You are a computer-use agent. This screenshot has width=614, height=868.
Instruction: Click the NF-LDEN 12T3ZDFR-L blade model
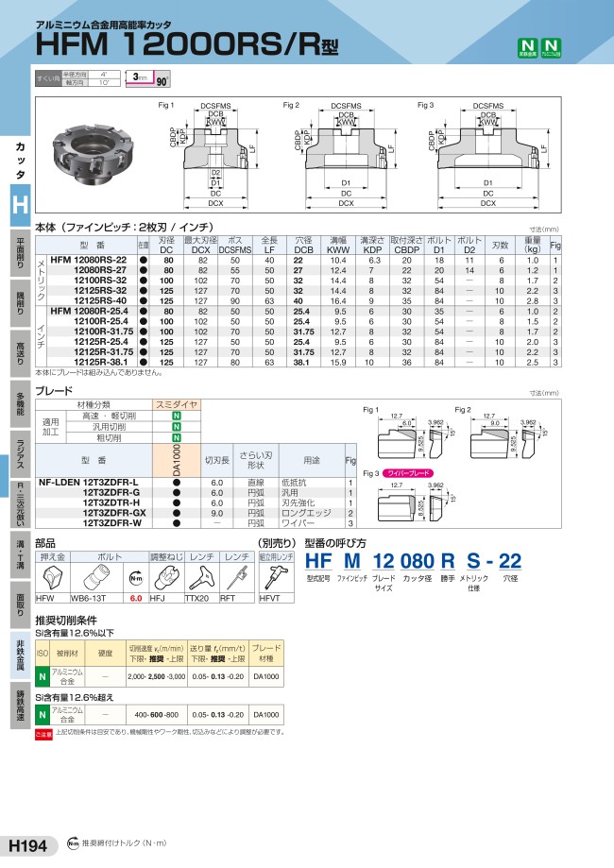(90, 483)
